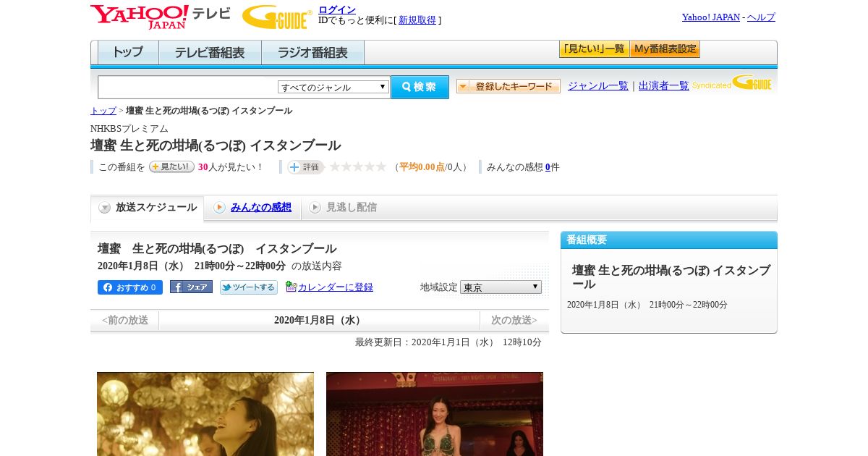Open the 登録したキーワード dropdown
Viewport: 868px width, 456px height.
[x=509, y=86]
